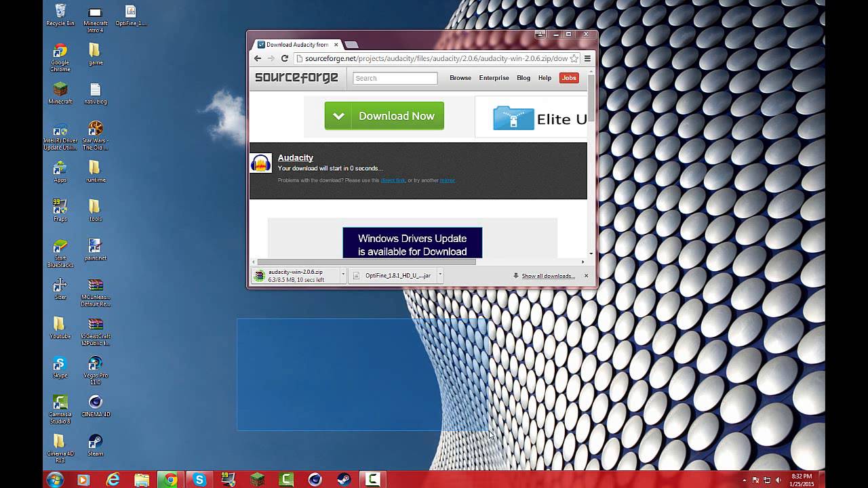
Task: Open the MCunleashed Default archive
Action: [96, 292]
